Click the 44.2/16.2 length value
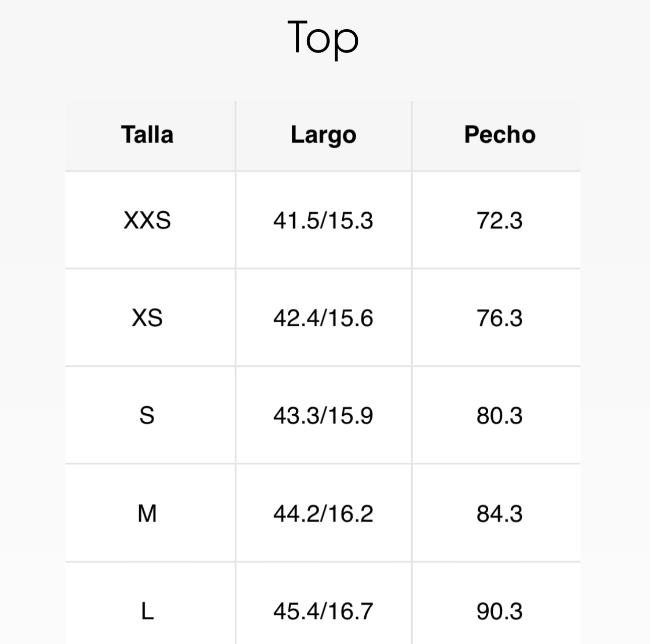Screen dimensions: 650x644 tap(323, 513)
